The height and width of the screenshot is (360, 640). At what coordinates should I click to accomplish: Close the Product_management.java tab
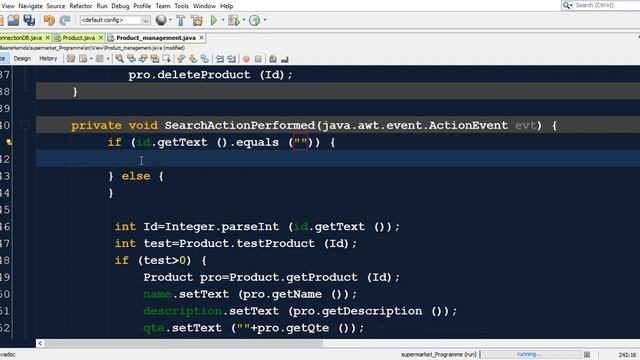point(202,38)
